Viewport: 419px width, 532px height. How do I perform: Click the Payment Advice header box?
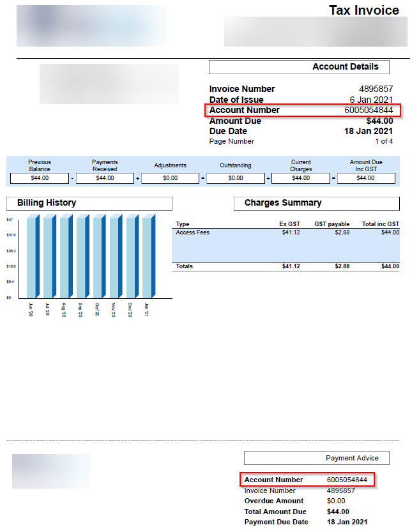click(x=316, y=458)
